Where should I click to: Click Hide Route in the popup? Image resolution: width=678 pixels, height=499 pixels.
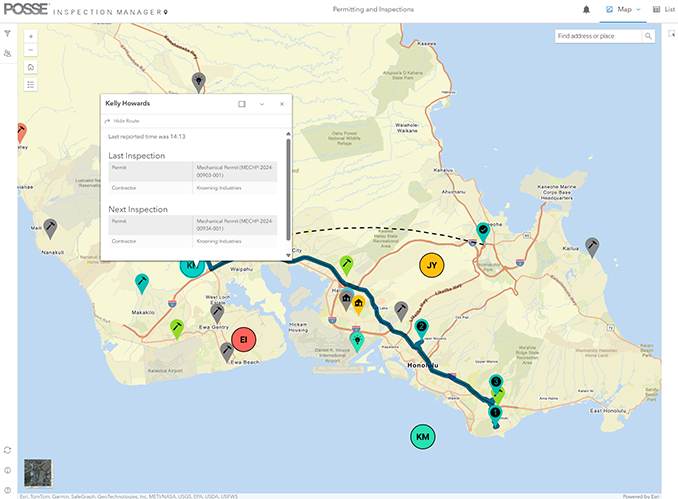[125, 121]
